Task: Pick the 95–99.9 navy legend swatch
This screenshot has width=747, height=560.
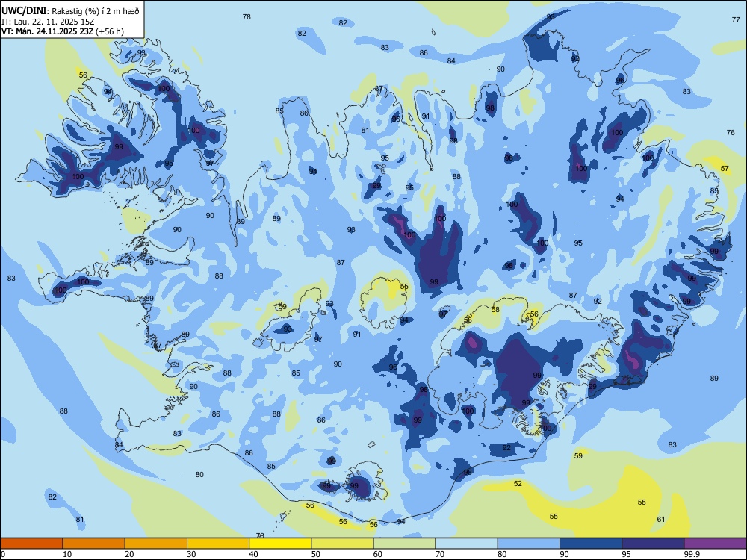Action: point(653,544)
